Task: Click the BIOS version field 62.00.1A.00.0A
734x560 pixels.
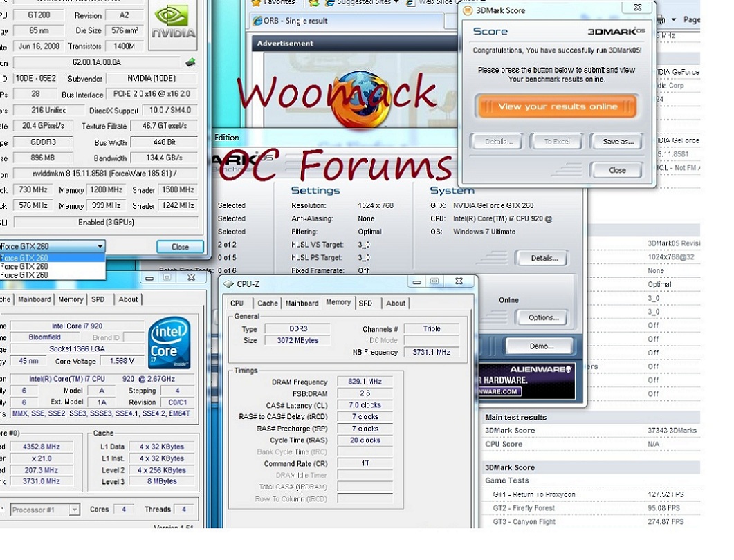Action: (x=96, y=62)
